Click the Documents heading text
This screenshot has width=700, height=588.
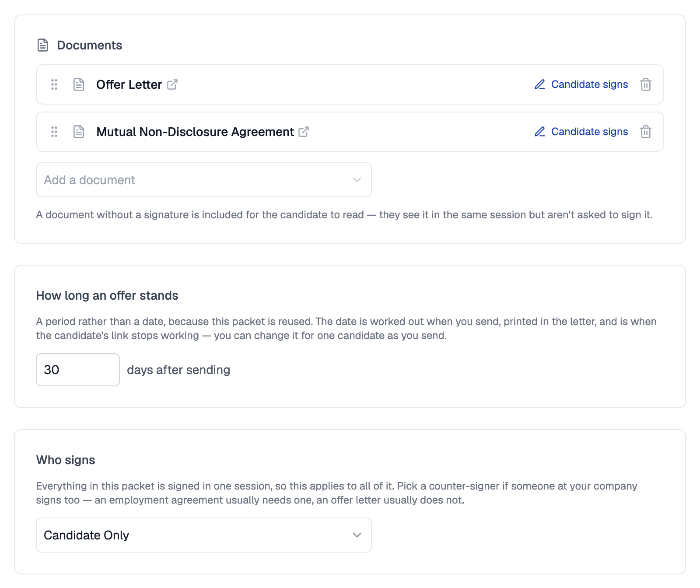tap(90, 45)
